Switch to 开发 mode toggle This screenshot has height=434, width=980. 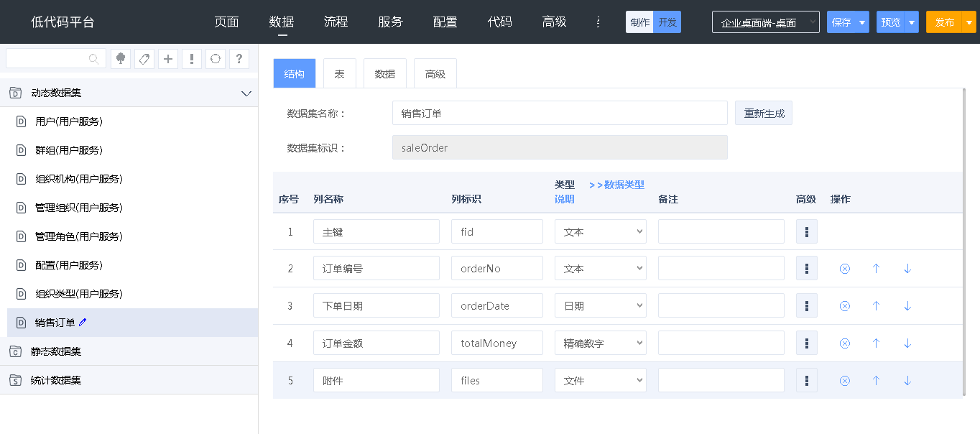tap(667, 22)
